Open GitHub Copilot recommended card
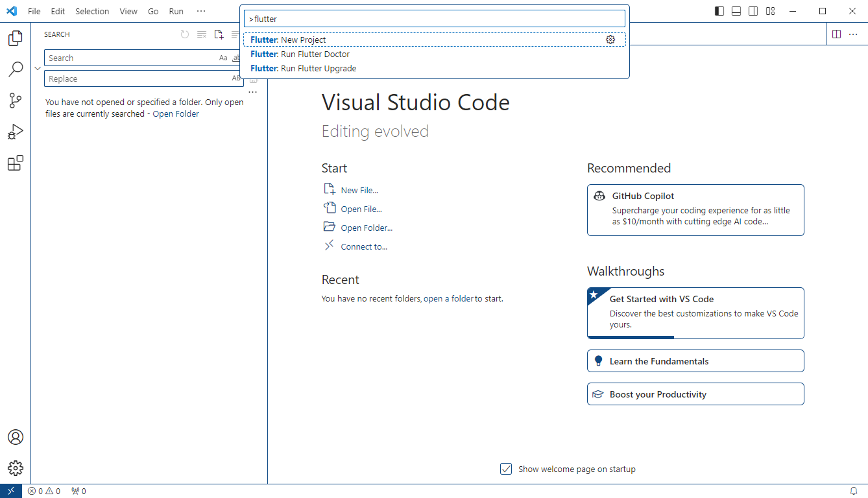The height and width of the screenshot is (498, 868). click(695, 210)
